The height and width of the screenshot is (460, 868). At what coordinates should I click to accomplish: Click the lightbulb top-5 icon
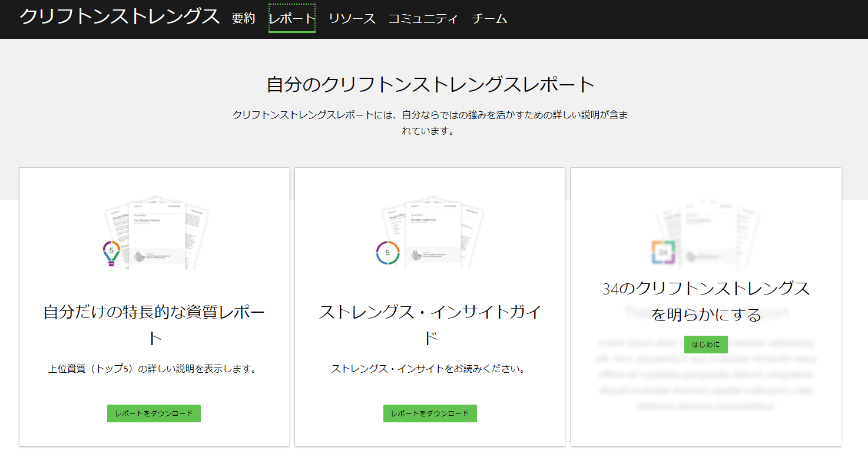tap(111, 254)
